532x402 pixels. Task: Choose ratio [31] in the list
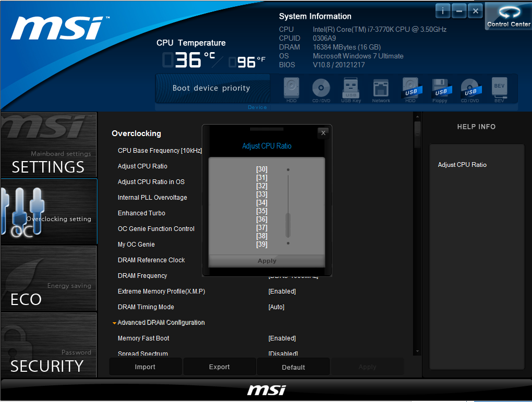(262, 177)
